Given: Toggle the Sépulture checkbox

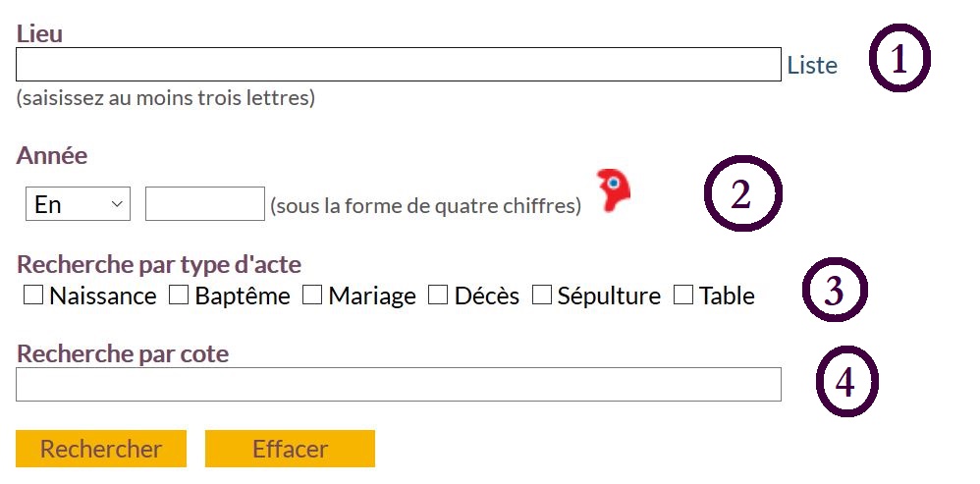Looking at the screenshot, I should (542, 295).
